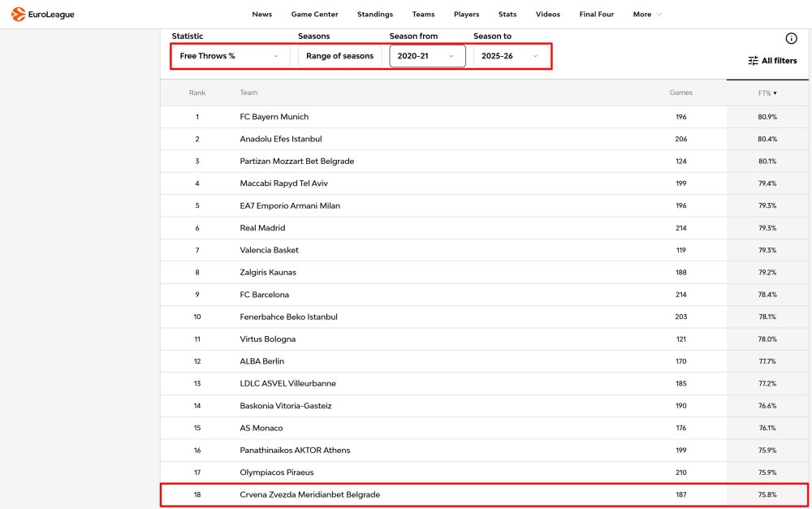Image resolution: width=812 pixels, height=509 pixels.
Task: Open the News menu item
Action: click(x=262, y=14)
